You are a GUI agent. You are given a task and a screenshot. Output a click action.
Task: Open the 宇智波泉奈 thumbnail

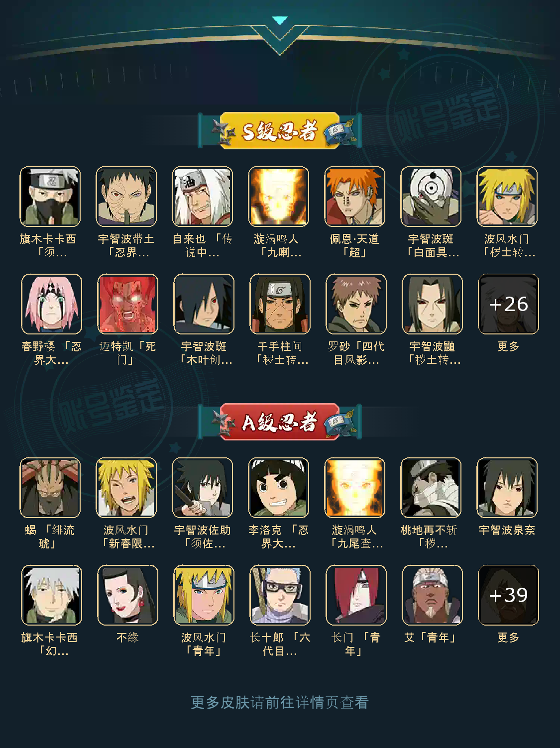click(507, 488)
